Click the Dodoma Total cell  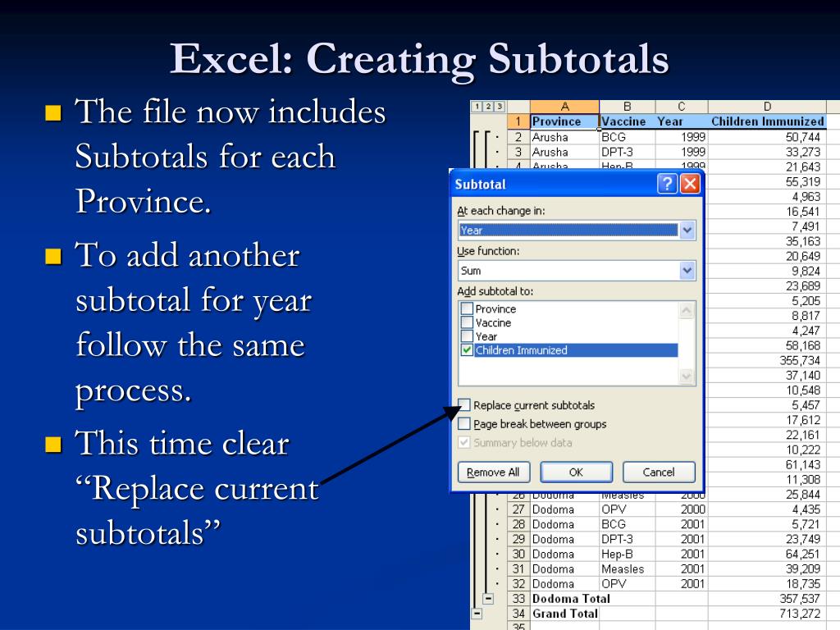coord(564,598)
